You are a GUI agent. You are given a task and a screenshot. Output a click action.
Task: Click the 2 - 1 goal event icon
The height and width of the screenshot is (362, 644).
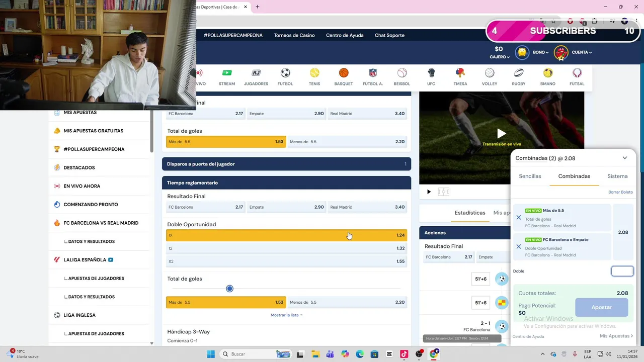(x=502, y=326)
